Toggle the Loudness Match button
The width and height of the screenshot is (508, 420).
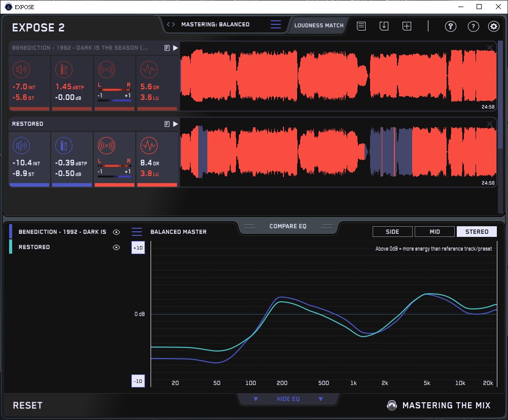click(318, 25)
